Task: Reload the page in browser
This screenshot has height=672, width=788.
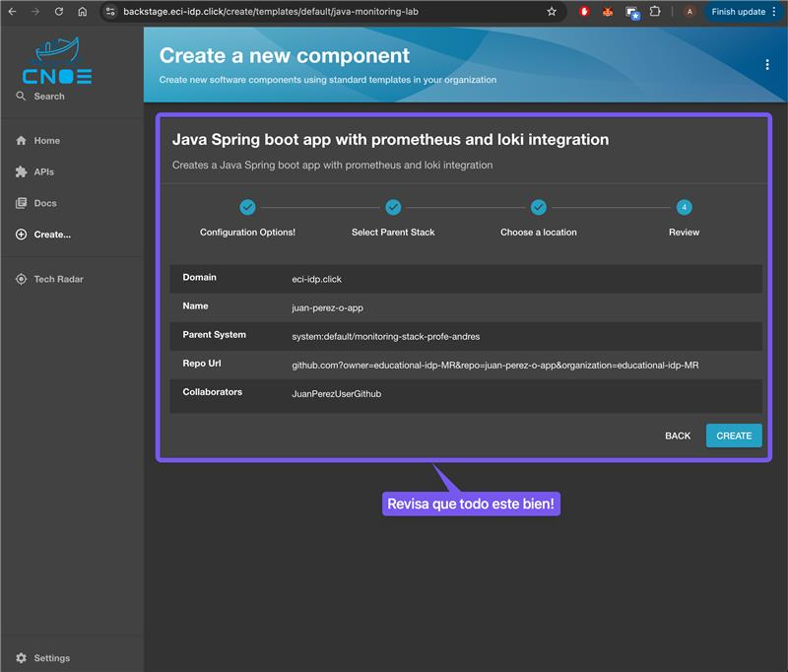Action: tap(59, 12)
